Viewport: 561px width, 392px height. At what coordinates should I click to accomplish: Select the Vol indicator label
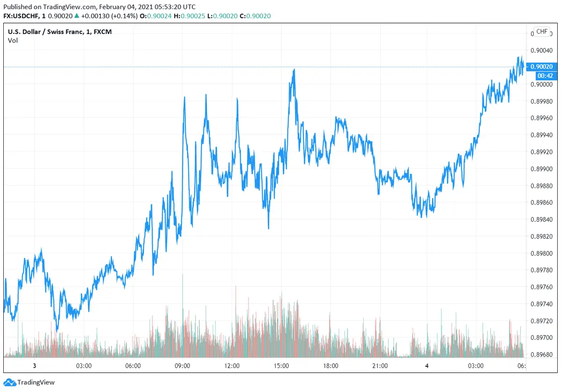point(13,40)
